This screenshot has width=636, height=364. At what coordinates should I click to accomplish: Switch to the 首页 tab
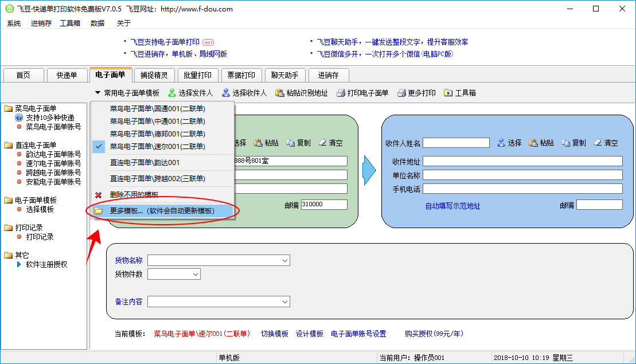(x=23, y=75)
